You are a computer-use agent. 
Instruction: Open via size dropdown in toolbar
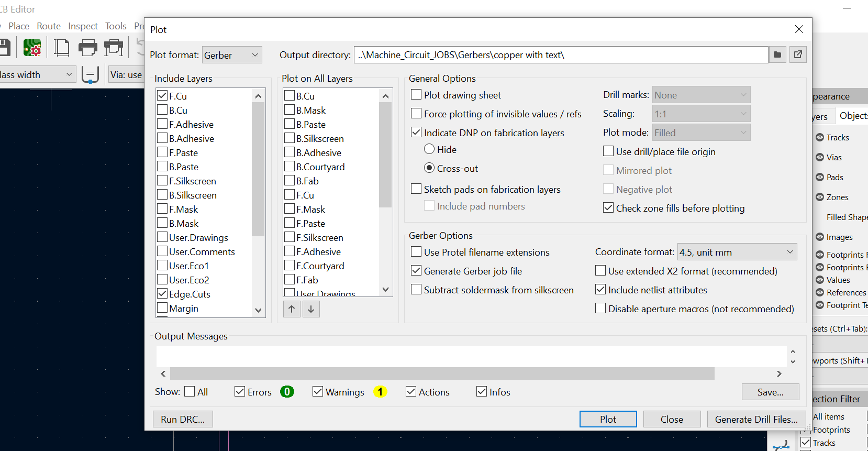126,75
